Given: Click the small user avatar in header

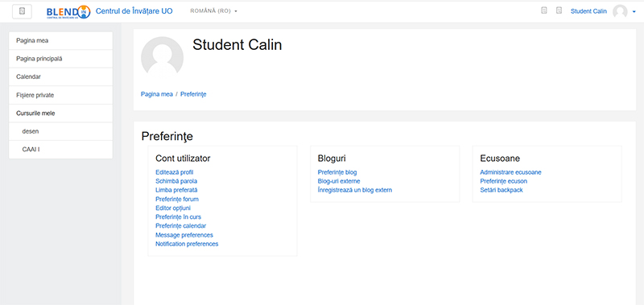Looking at the screenshot, I should [x=620, y=11].
